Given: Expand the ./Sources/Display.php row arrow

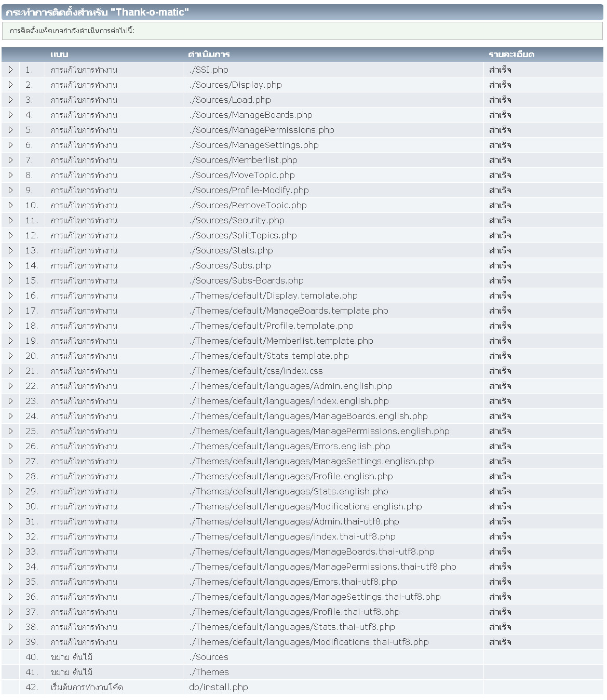Looking at the screenshot, I should [10, 85].
